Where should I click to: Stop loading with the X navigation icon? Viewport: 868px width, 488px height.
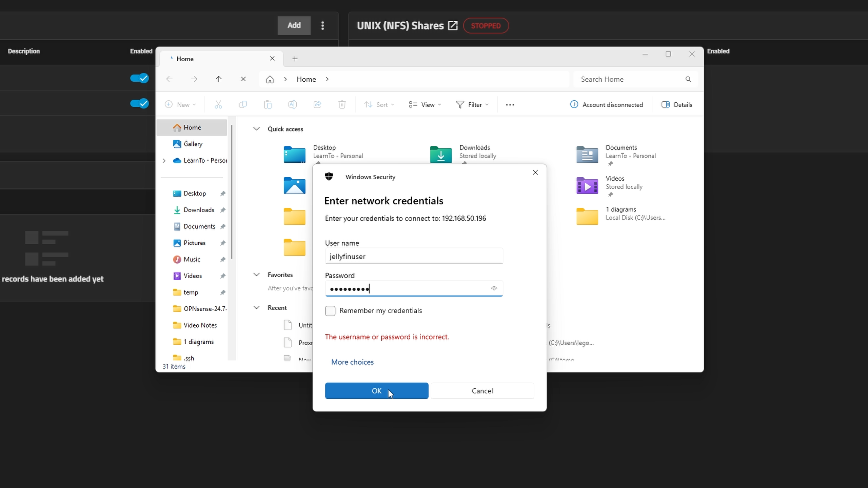click(243, 79)
